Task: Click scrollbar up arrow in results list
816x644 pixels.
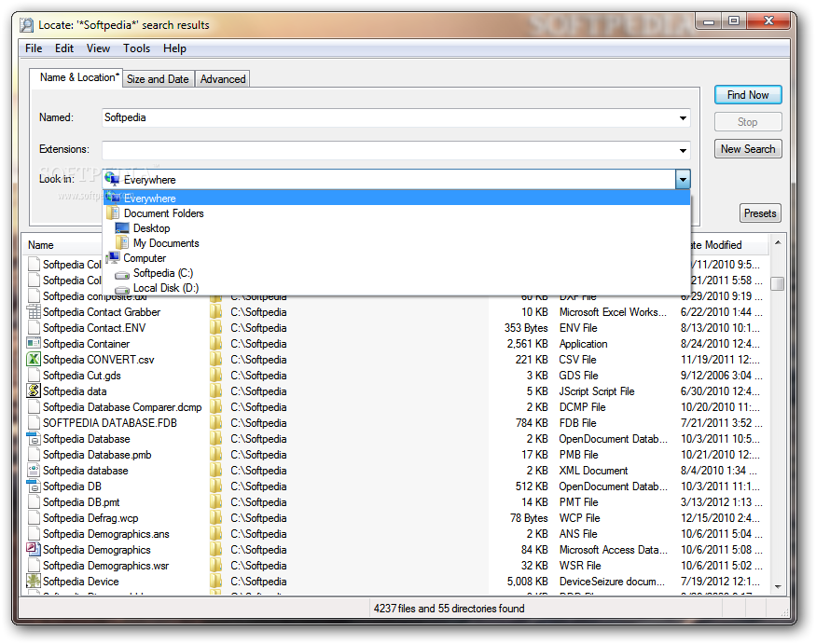Action: (x=778, y=243)
